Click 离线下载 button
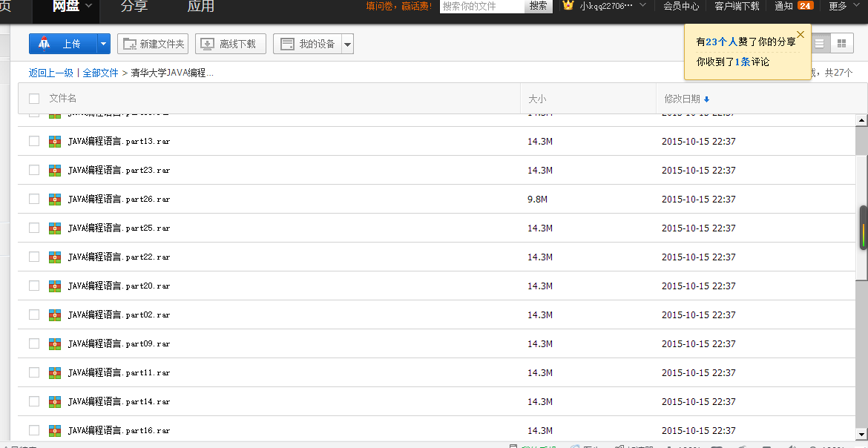Screen dimensions: 868x448 coord(230,44)
